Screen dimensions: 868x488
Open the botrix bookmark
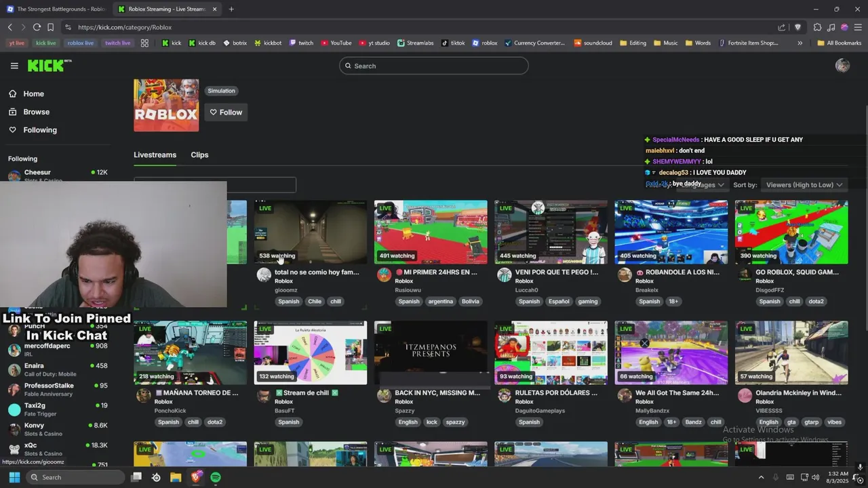pos(235,43)
